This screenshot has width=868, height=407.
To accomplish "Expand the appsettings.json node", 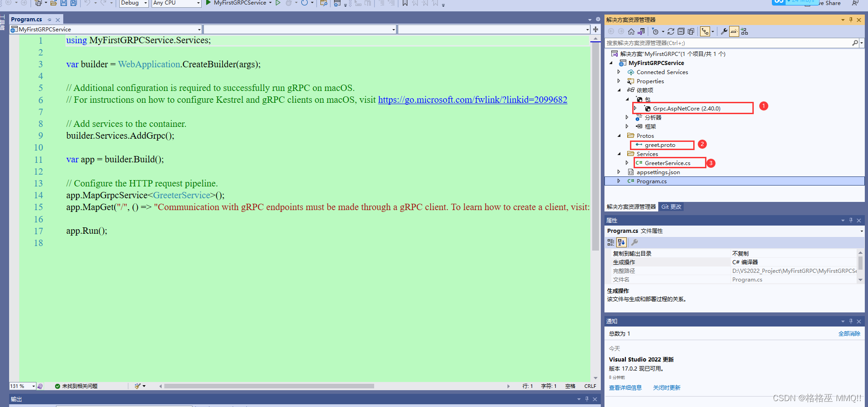I will 619,172.
